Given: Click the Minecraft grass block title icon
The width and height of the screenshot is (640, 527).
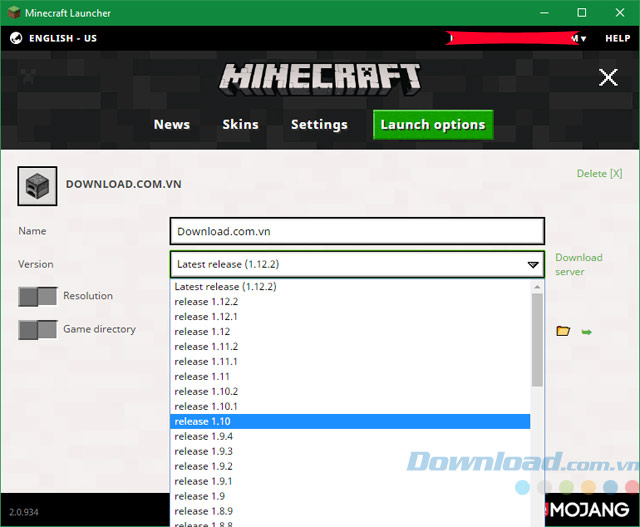Looking at the screenshot, I should pos(14,13).
